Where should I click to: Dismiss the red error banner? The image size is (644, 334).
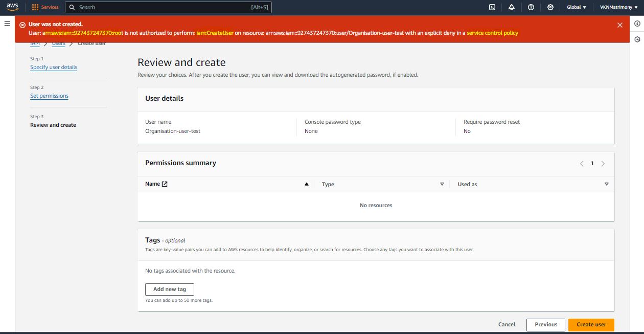(x=620, y=25)
